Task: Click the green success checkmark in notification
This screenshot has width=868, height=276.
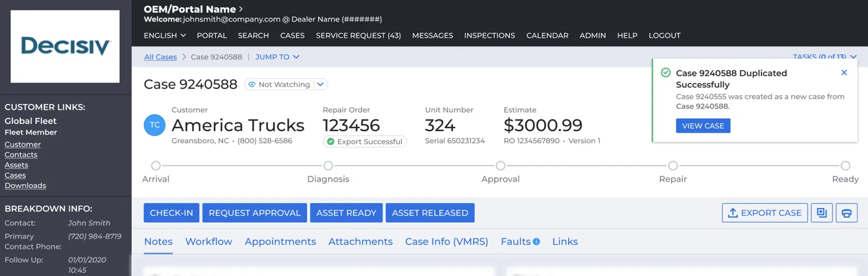Action: point(665,73)
